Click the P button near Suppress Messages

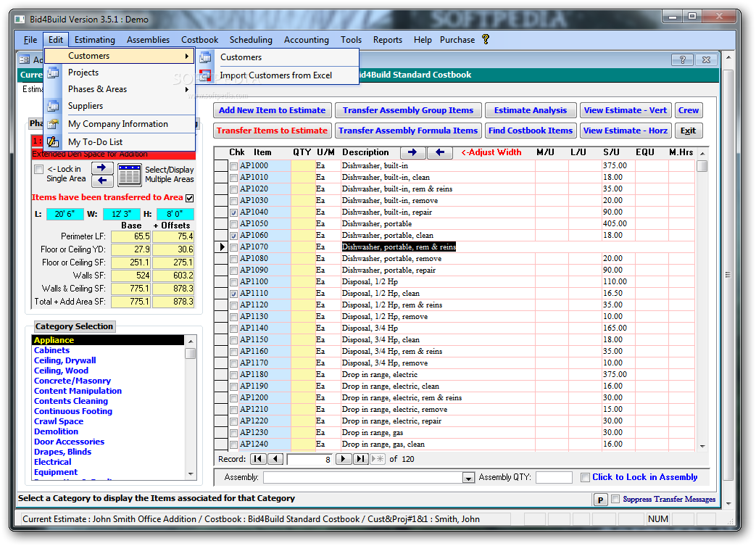600,500
